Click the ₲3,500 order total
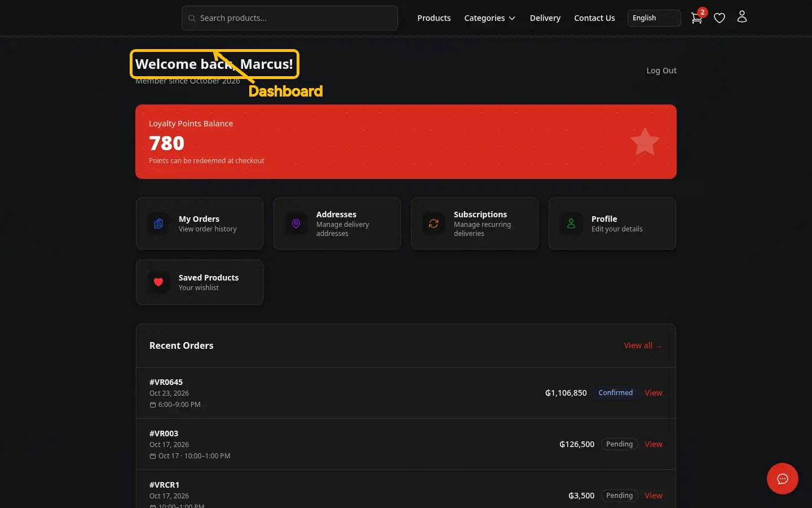 point(581,496)
